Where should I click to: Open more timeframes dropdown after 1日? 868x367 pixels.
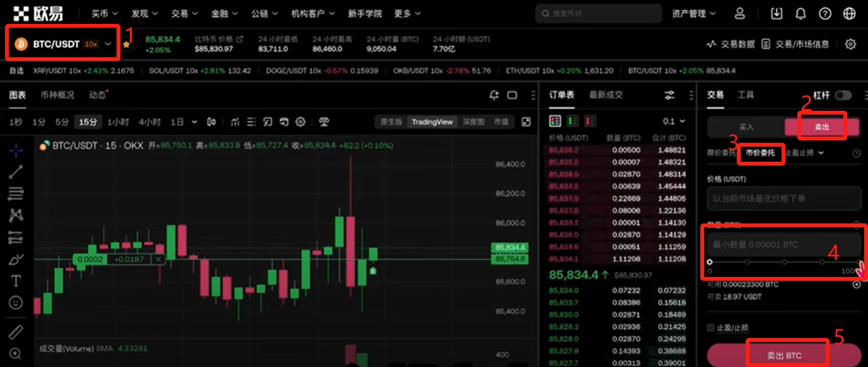(x=194, y=121)
